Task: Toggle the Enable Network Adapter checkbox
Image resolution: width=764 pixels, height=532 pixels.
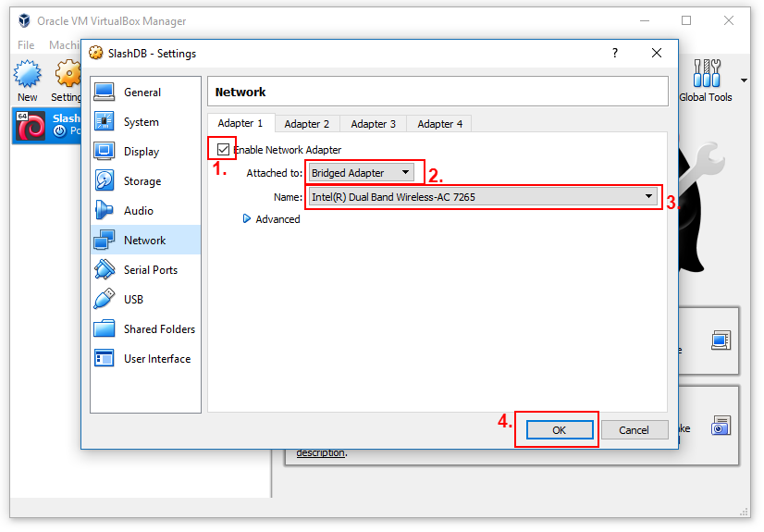Action: pyautogui.click(x=223, y=149)
